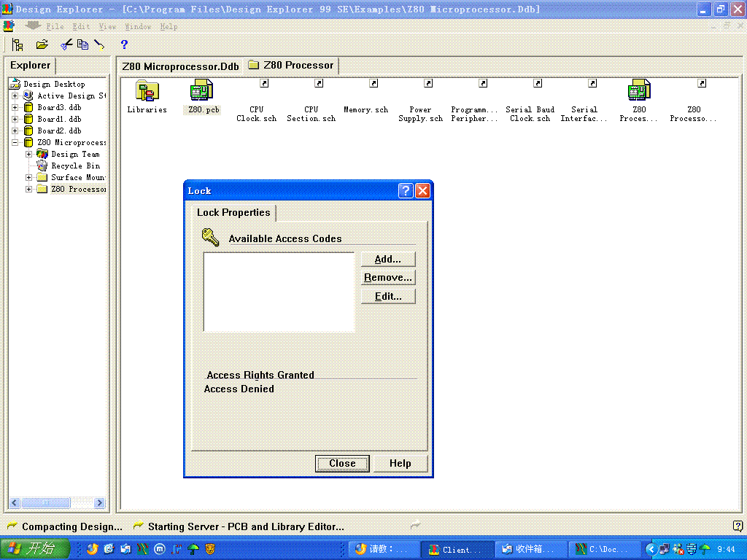Select Design Desktop in the tree
Viewport: 747px width, 560px height.
point(54,85)
